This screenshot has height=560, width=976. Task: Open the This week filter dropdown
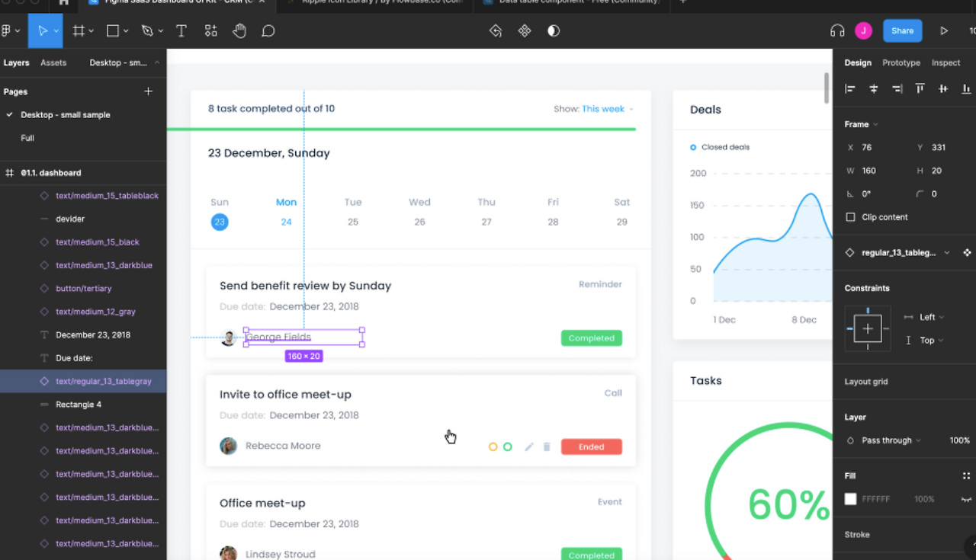(x=608, y=109)
